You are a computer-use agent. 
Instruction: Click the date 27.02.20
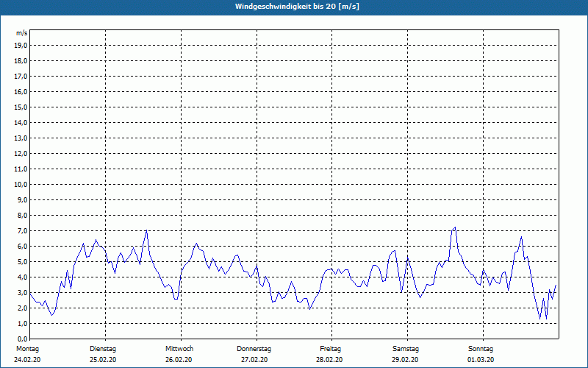254,360
